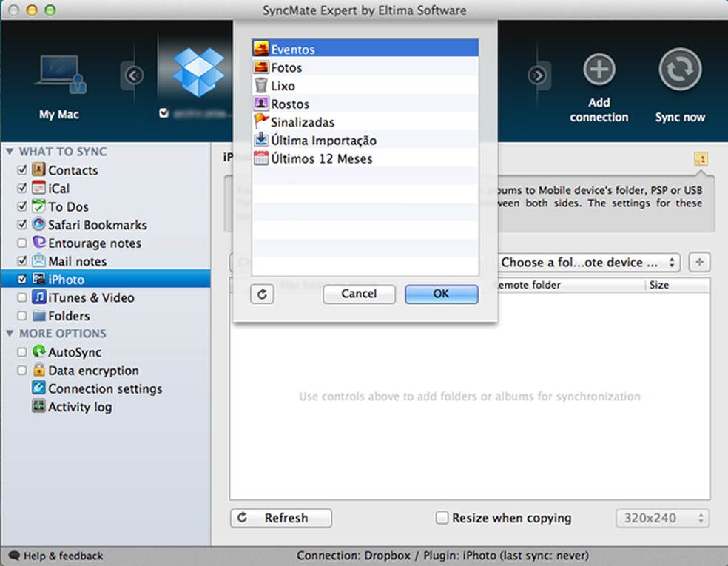This screenshot has height=566, width=728.
Task: Confirm album selection with OK
Action: 441,294
